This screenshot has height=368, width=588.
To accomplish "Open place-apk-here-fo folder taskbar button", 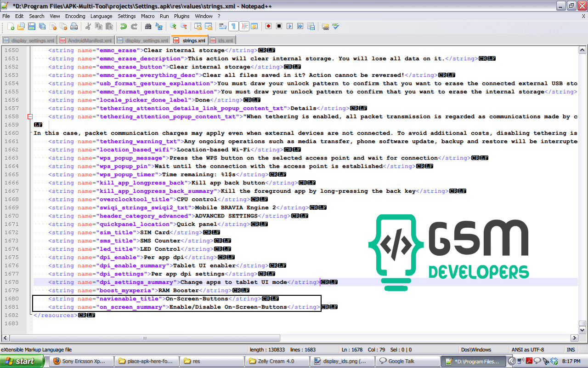I will [x=146, y=361].
